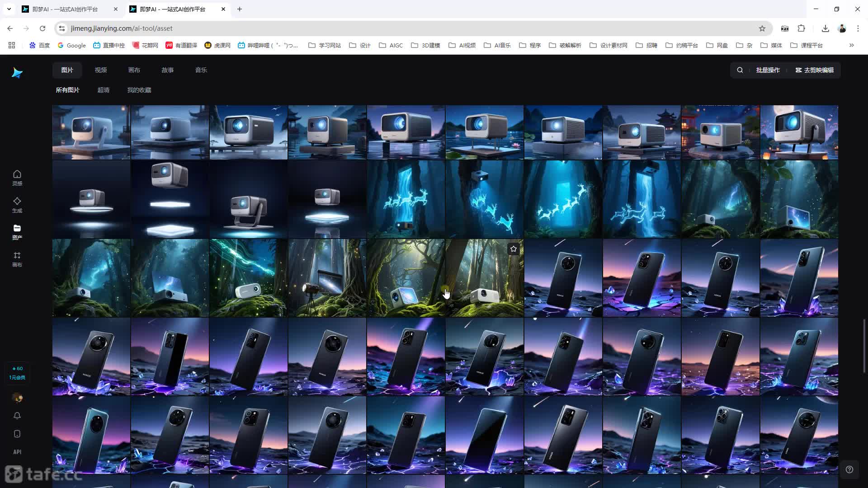
Task: Click the screenshot camera icon in the toolbar
Action: click(785, 28)
